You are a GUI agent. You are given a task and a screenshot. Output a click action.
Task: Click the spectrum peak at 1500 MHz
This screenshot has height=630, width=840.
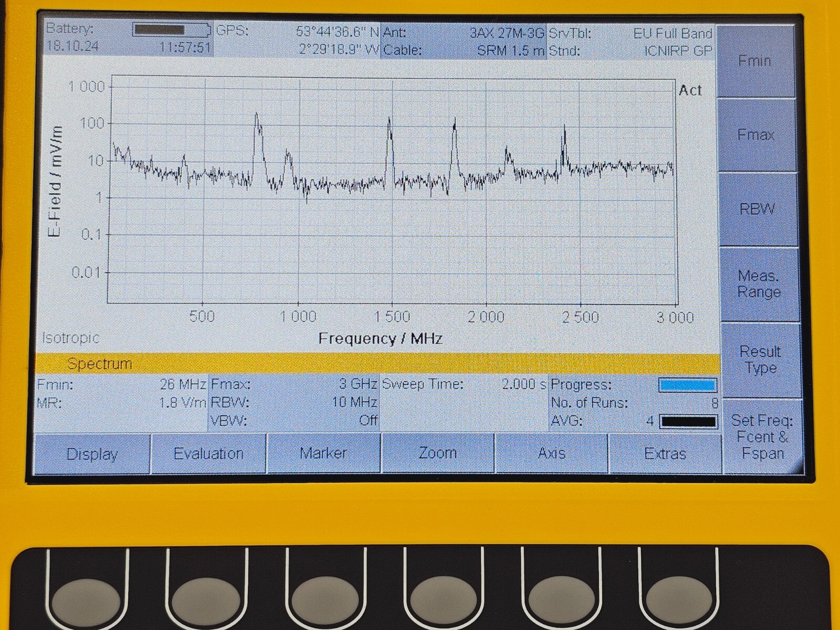(390, 120)
